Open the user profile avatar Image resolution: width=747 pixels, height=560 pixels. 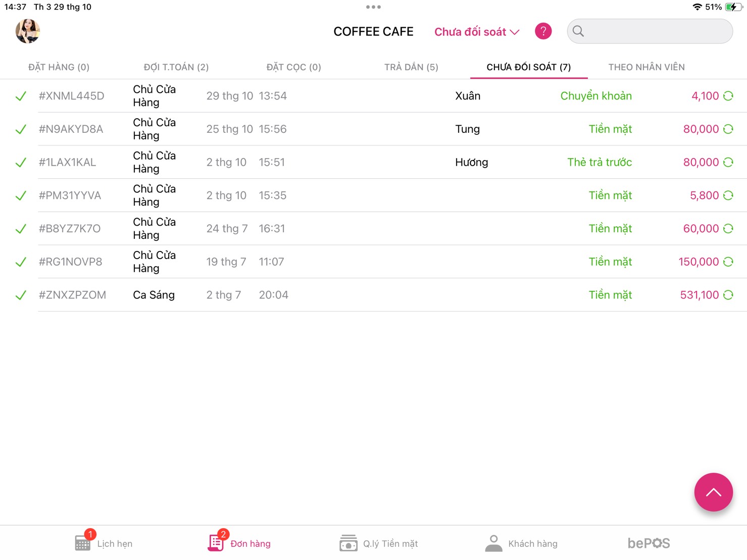pos(28,31)
